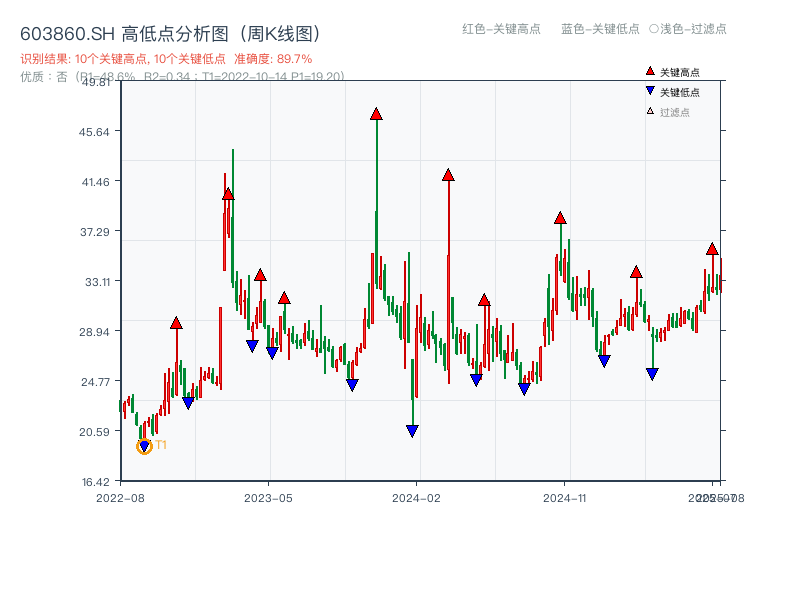Screen dimensions: 800x600
Task: Click the lowest blue triangle marker near 2024-02
Action: tap(413, 430)
